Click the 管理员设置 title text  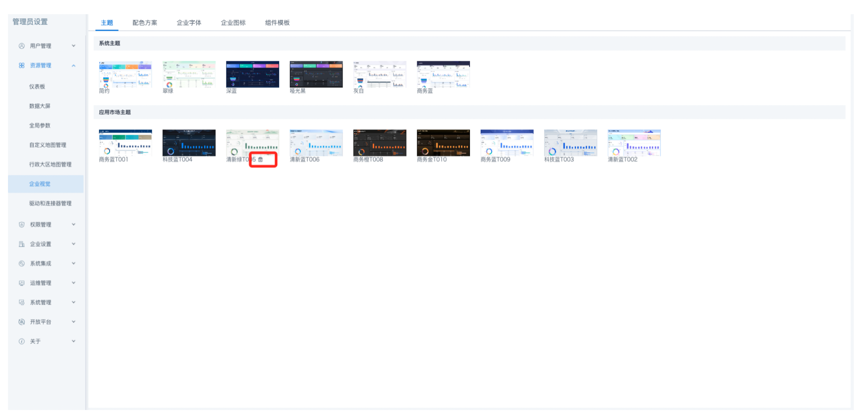[30, 22]
